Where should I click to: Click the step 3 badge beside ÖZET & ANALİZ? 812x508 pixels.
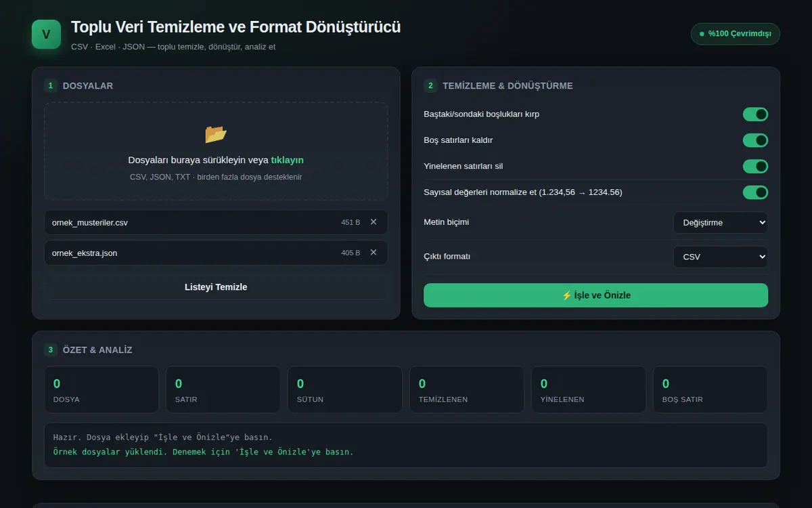[51, 350]
